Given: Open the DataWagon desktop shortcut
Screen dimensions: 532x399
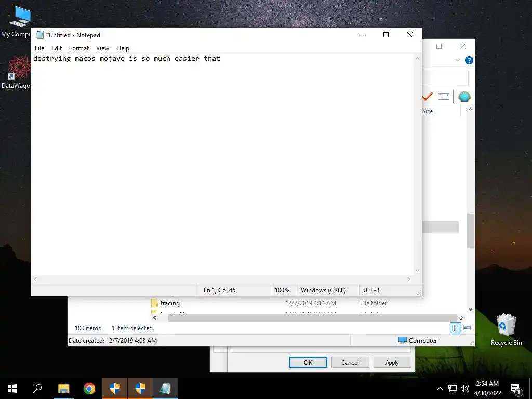Looking at the screenshot, I should pyautogui.click(x=16, y=73).
